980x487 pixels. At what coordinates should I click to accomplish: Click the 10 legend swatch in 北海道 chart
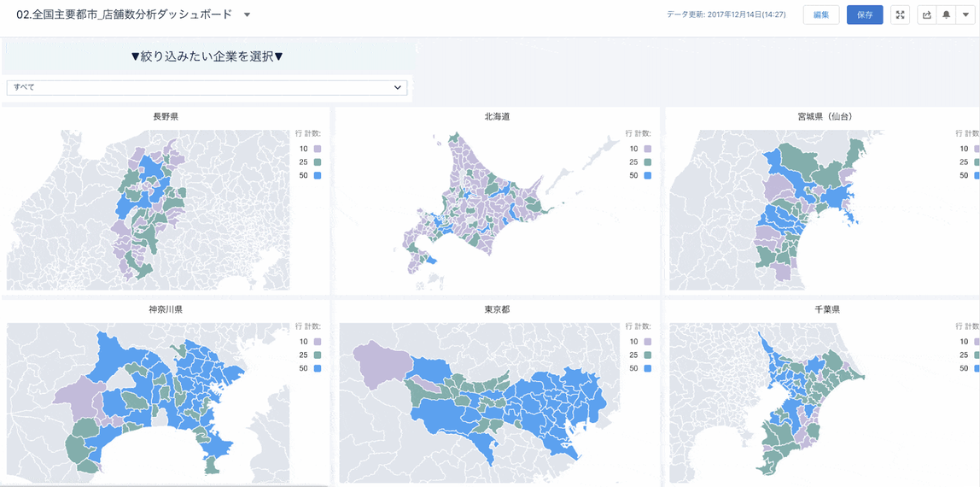647,149
